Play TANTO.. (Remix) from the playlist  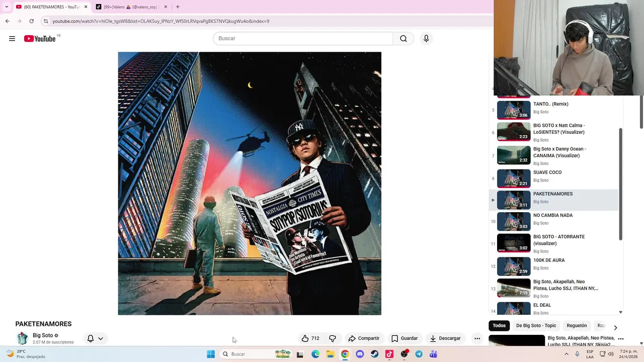coord(553,110)
